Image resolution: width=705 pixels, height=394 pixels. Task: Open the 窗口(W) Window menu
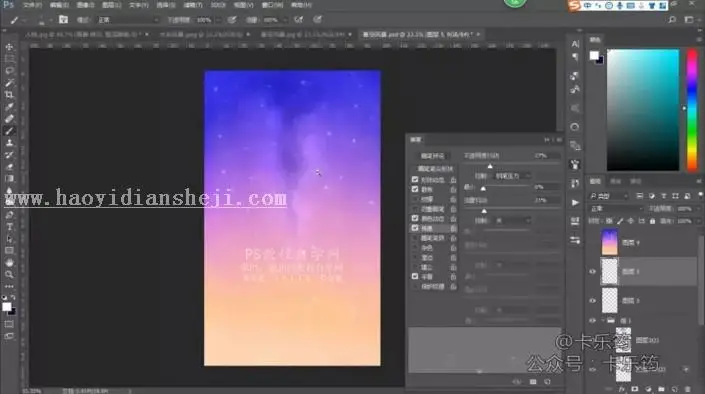point(272,5)
